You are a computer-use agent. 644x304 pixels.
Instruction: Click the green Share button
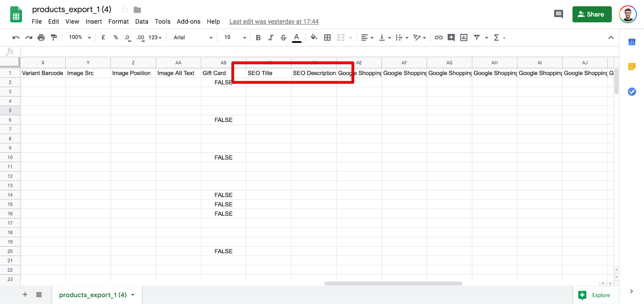[x=591, y=14]
